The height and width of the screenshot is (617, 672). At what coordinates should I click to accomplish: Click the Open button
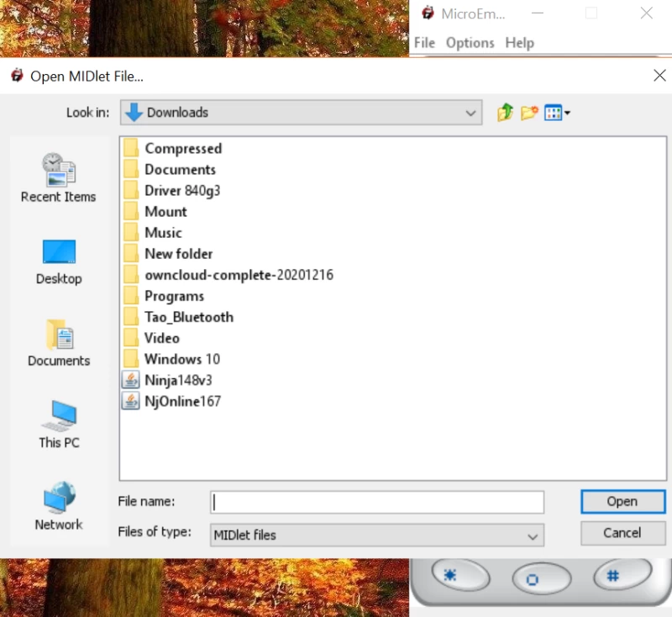(622, 502)
